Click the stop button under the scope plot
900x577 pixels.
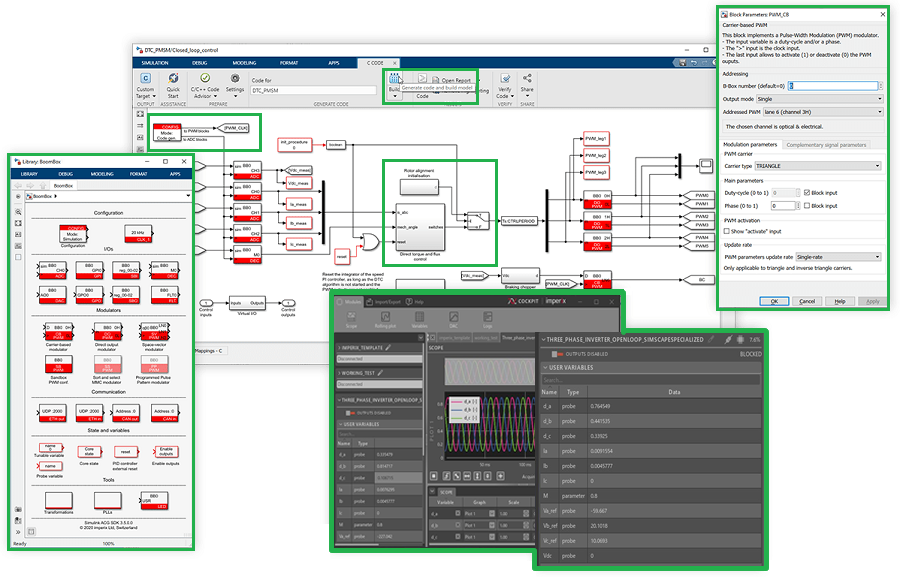pyautogui.click(x=434, y=475)
